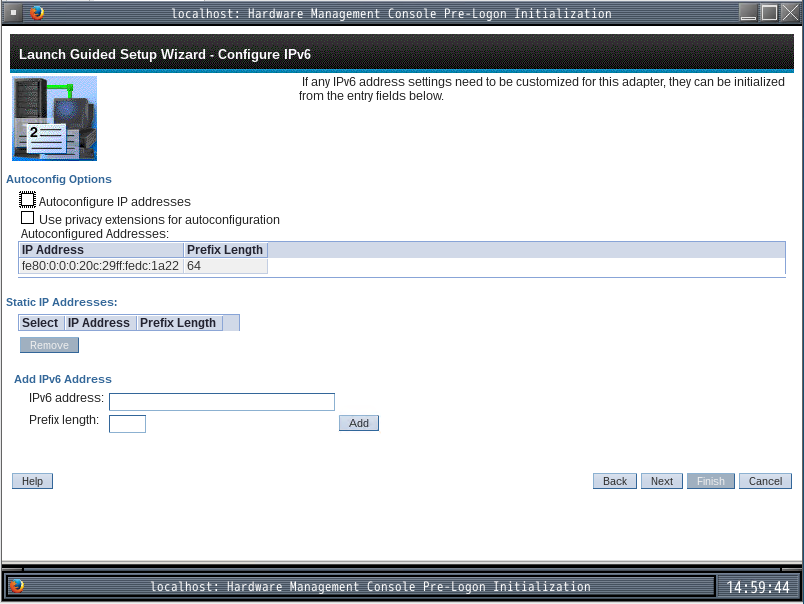Click the Finish button

coord(711,481)
